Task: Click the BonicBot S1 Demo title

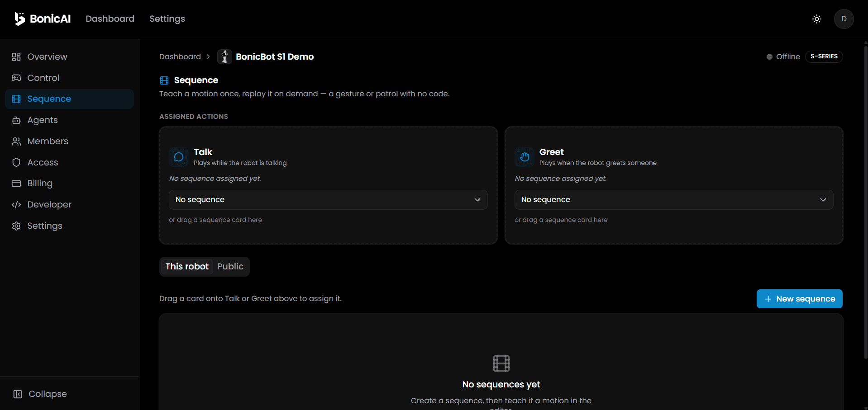Action: point(275,57)
